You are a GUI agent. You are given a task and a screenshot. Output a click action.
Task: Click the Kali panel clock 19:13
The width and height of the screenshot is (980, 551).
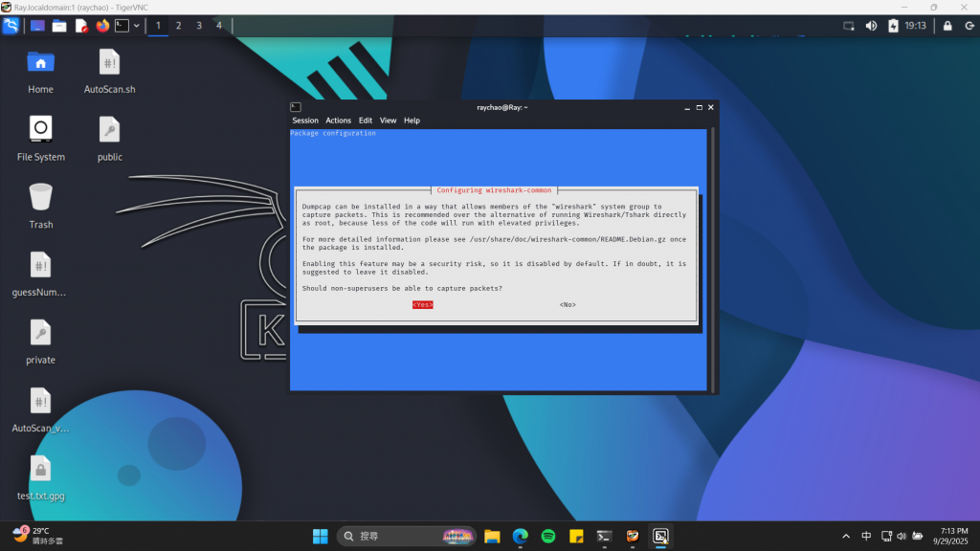(x=916, y=26)
